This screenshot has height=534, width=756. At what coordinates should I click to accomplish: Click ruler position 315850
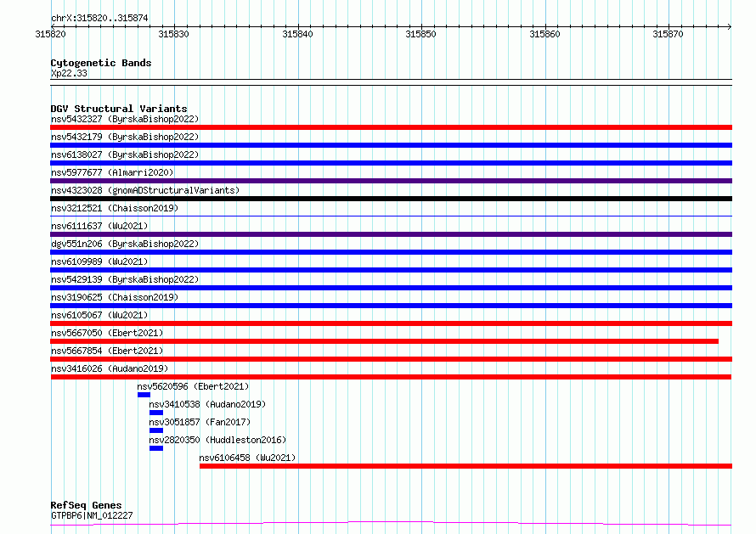421,34
